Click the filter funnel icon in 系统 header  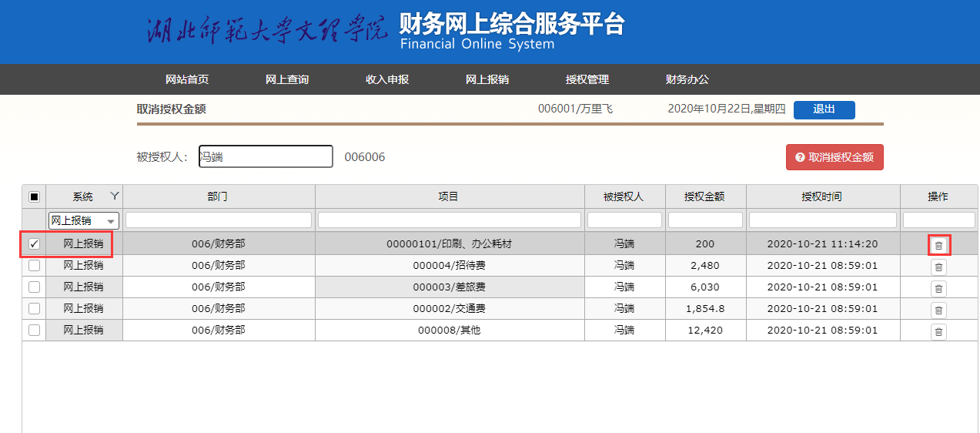pyautogui.click(x=115, y=196)
